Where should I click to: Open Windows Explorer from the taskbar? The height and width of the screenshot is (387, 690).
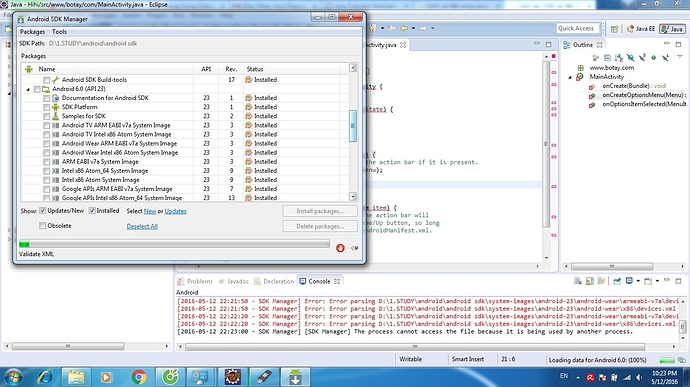click(x=76, y=377)
